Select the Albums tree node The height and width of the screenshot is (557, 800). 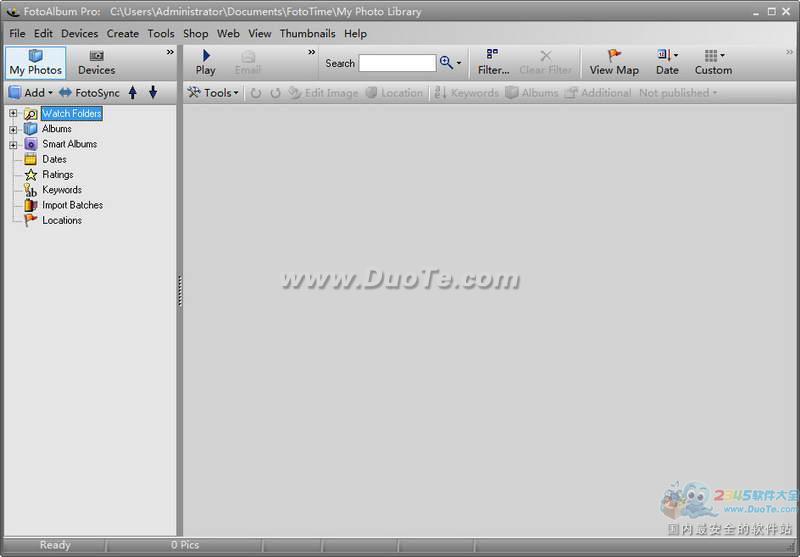click(x=57, y=129)
